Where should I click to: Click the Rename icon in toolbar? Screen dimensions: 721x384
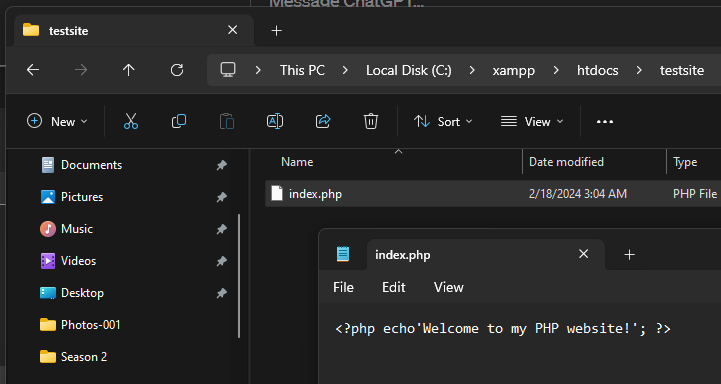click(x=275, y=121)
